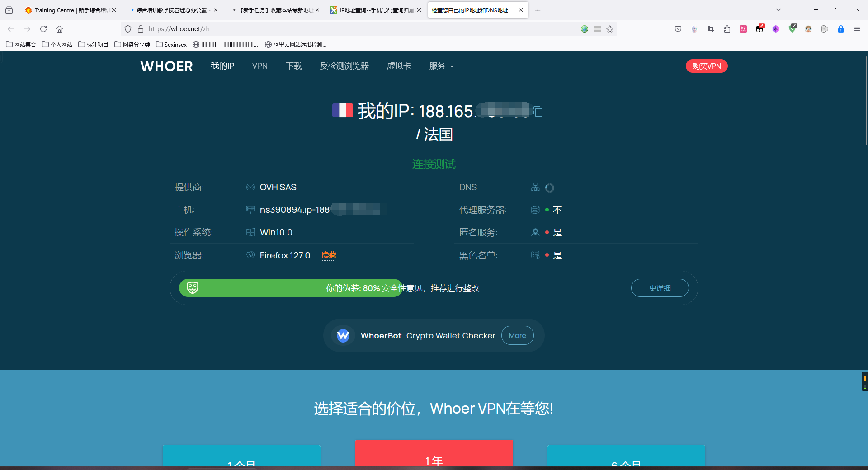Click the Windows icon next to Win10.0
The width and height of the screenshot is (868, 470).
250,232
